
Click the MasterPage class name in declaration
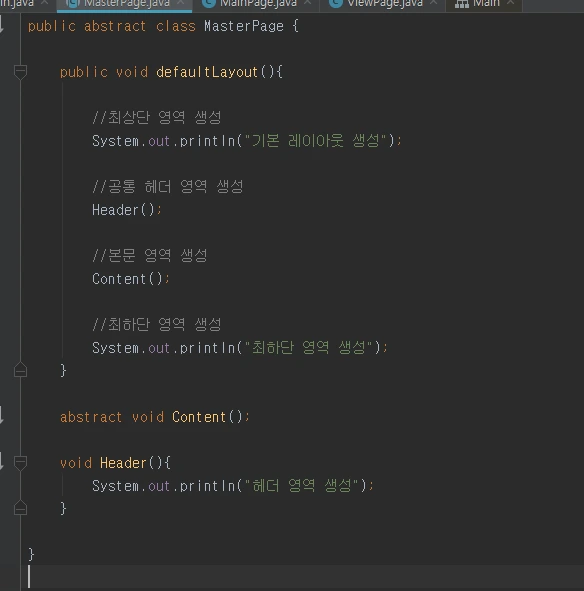point(244,26)
